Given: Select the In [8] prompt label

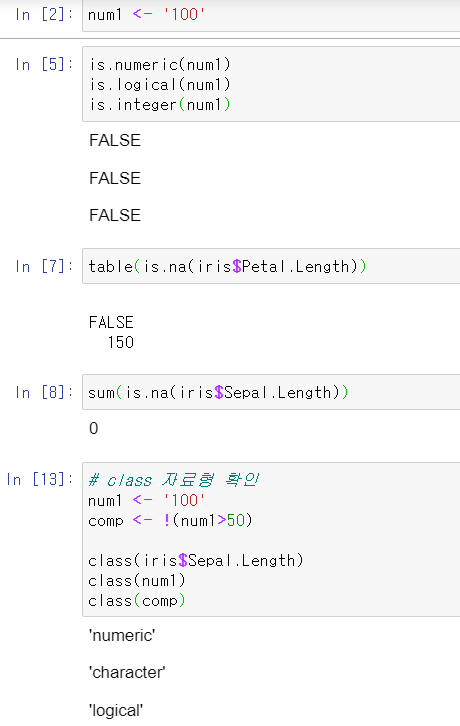Looking at the screenshot, I should click(x=44, y=393).
